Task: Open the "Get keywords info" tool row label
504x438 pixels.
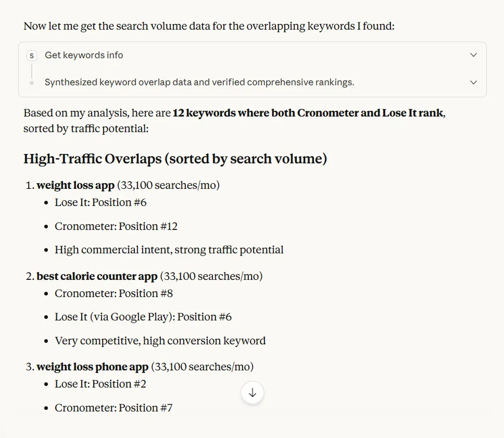Action: [x=84, y=55]
